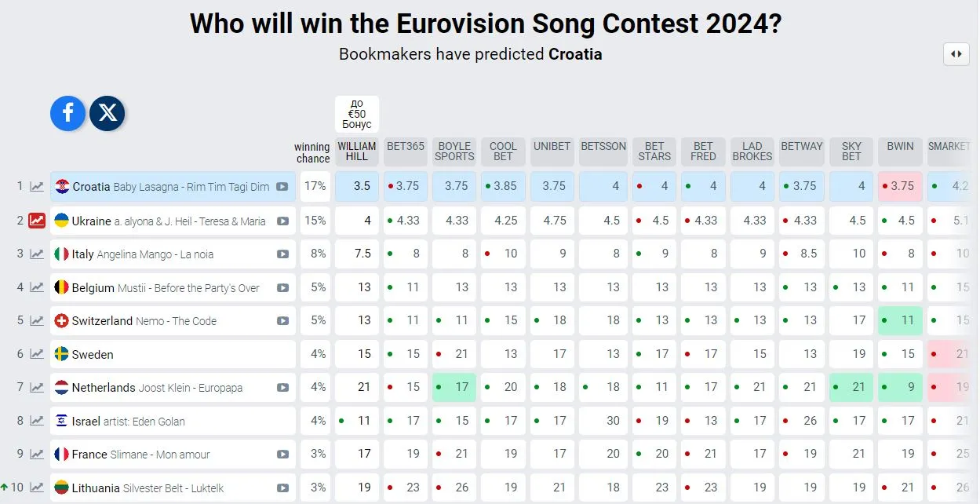Play Netherlands Europapa video icon
The height and width of the screenshot is (504, 980).
pyautogui.click(x=282, y=388)
